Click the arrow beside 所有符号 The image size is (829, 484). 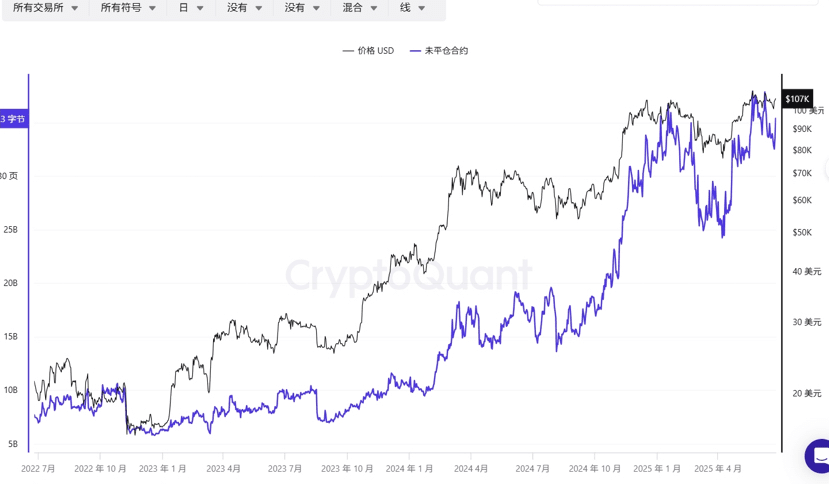pos(152,8)
